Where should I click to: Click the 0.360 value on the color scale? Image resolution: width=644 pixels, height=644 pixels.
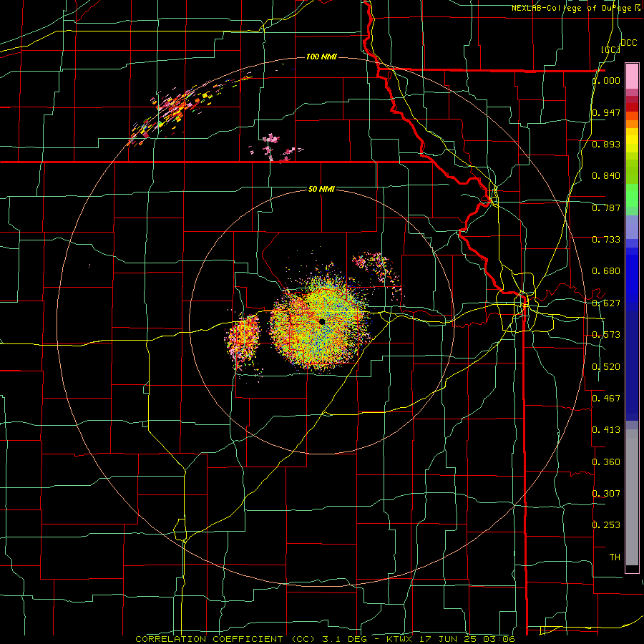coord(606,462)
